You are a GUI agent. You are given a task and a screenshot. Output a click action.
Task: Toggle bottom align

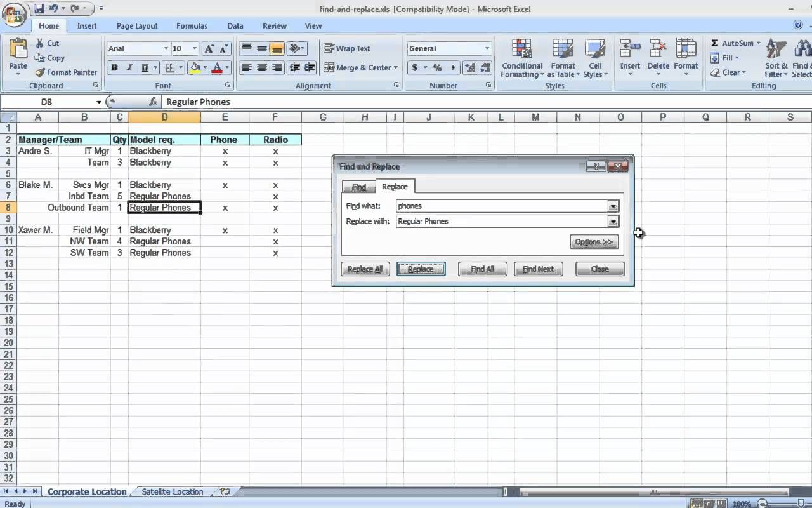(277, 48)
